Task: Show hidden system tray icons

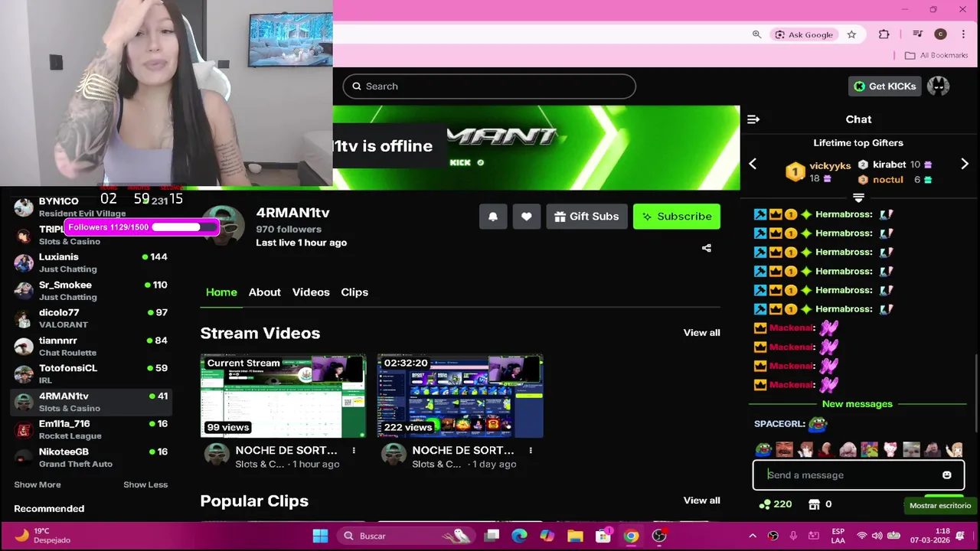Action: point(753,536)
